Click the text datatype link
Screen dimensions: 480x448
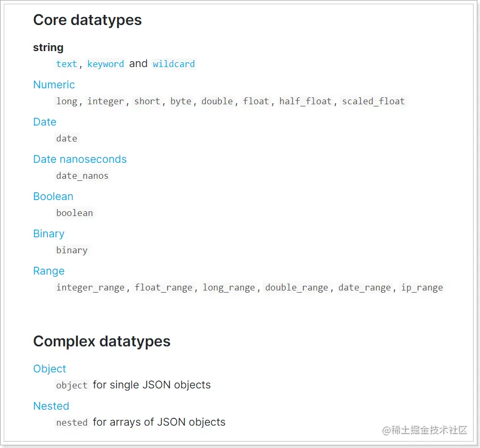[67, 64]
